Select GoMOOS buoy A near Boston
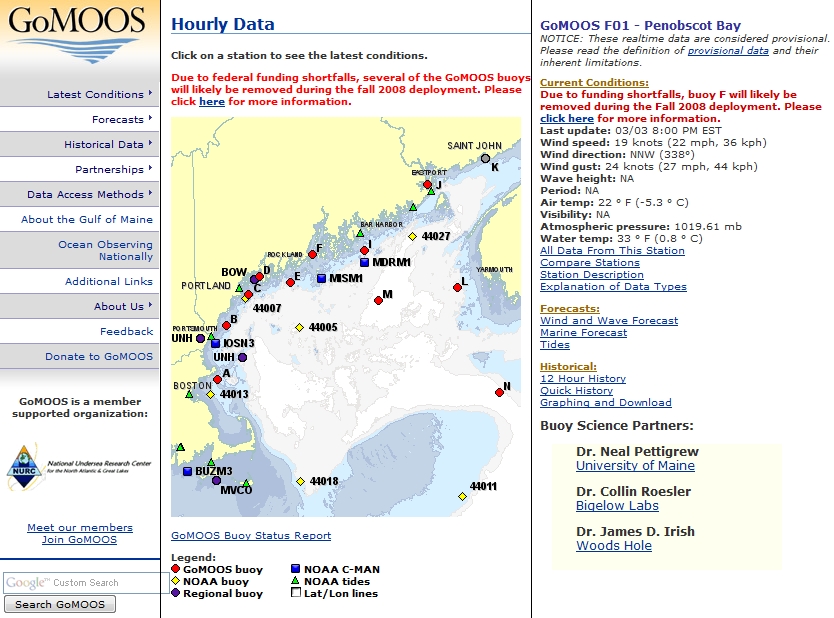This screenshot has height=618, width=834. pyautogui.click(x=217, y=379)
